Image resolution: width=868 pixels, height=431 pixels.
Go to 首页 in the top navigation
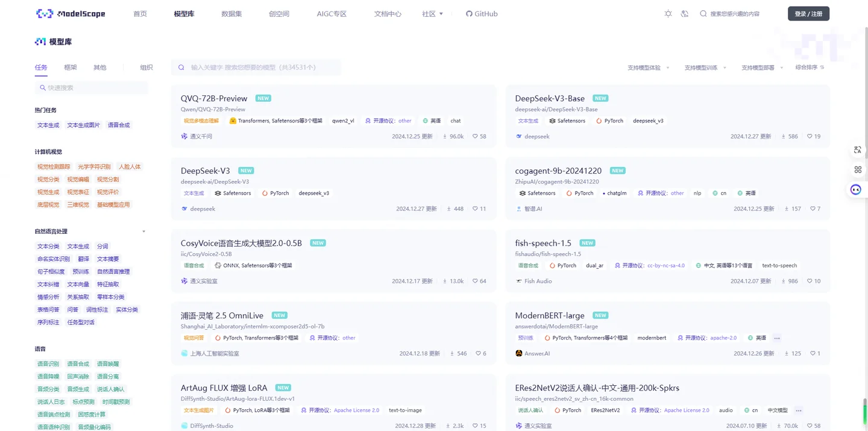click(x=140, y=13)
